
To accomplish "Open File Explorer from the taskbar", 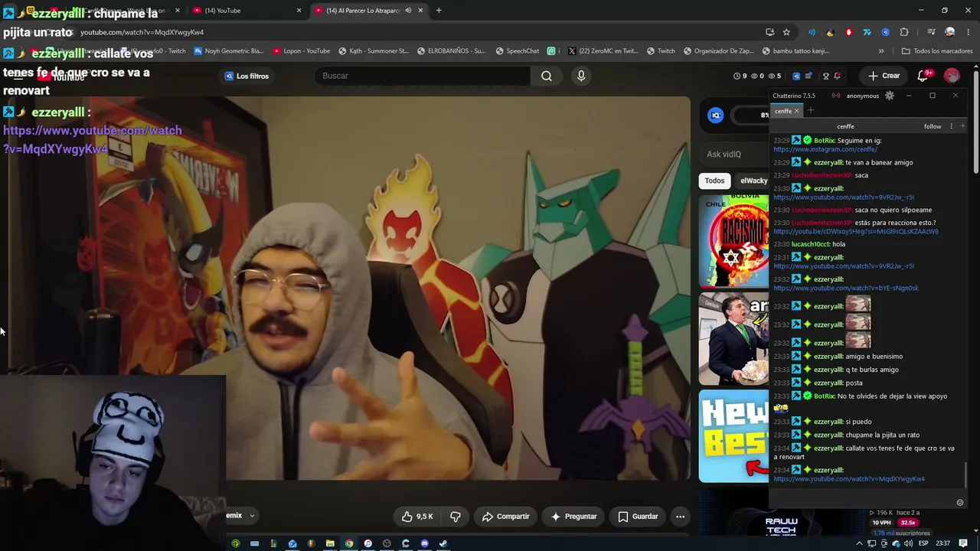I will 330,543.
